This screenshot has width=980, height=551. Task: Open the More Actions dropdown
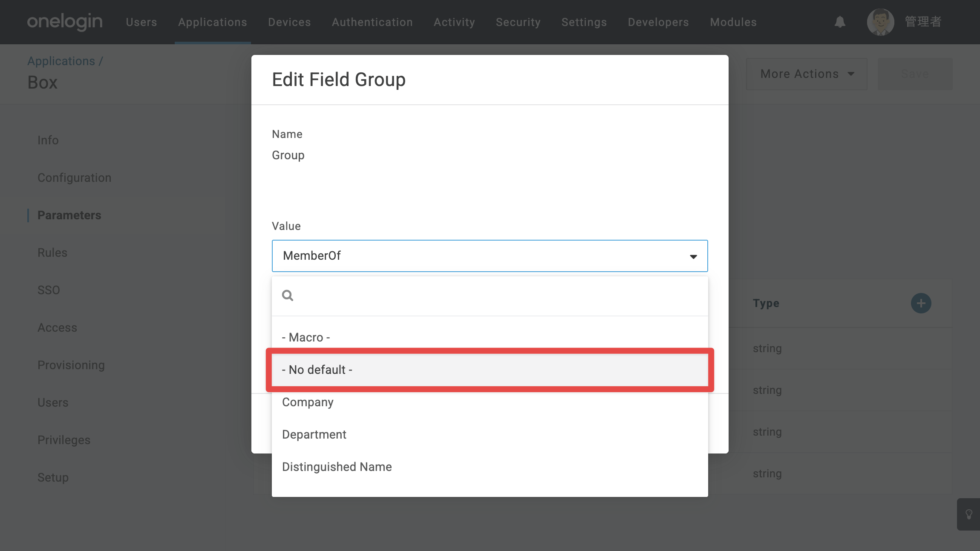807,74
